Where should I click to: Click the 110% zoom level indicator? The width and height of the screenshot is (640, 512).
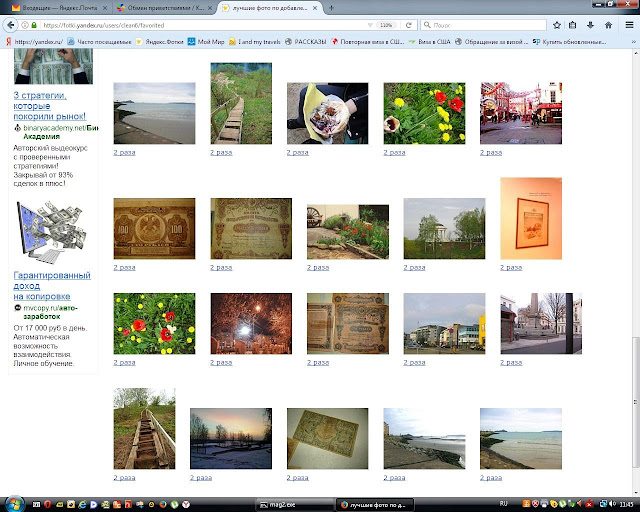(386, 25)
